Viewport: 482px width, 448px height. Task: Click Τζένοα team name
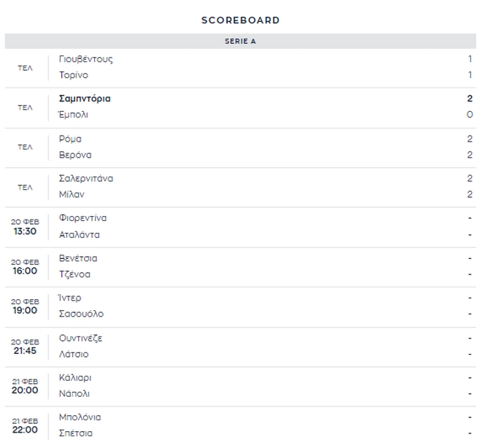tap(74, 274)
